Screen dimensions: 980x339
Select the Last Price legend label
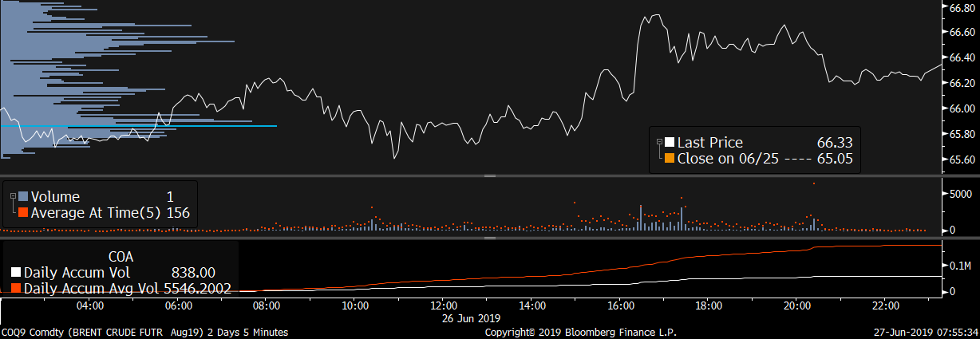709,142
